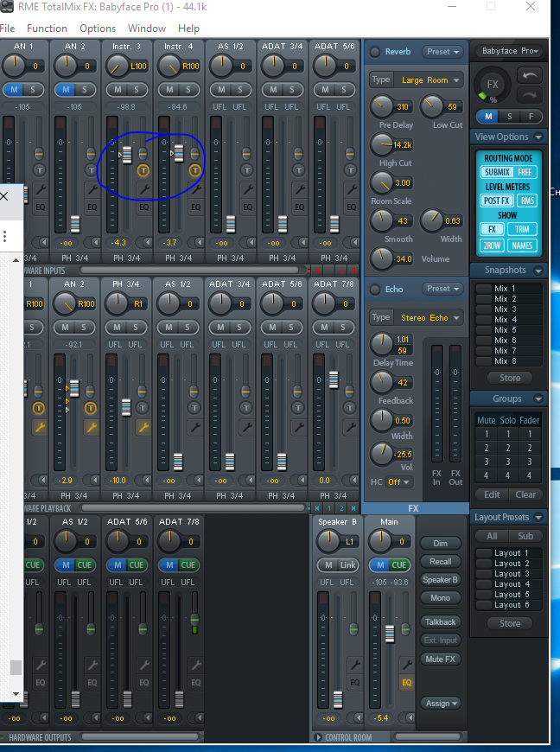Open settings wrench on playback AN 2 channel
This screenshot has height=752, width=560.
tap(91, 427)
